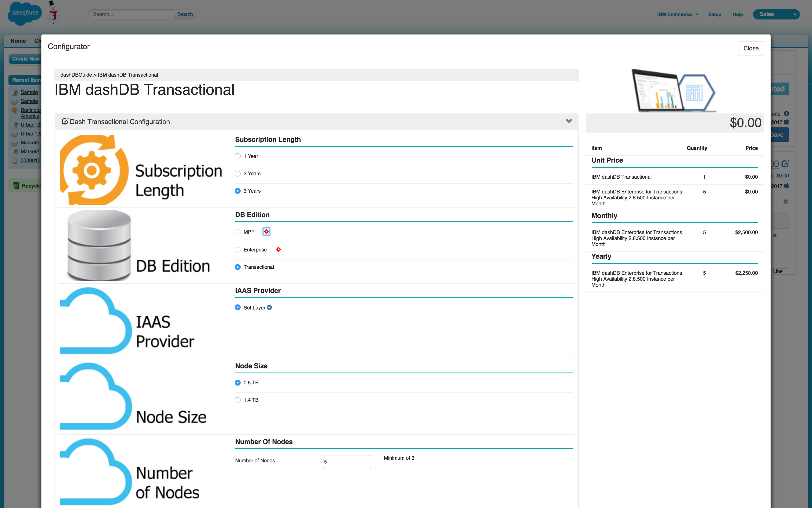Click the info icon near quote label

pyautogui.click(x=786, y=114)
